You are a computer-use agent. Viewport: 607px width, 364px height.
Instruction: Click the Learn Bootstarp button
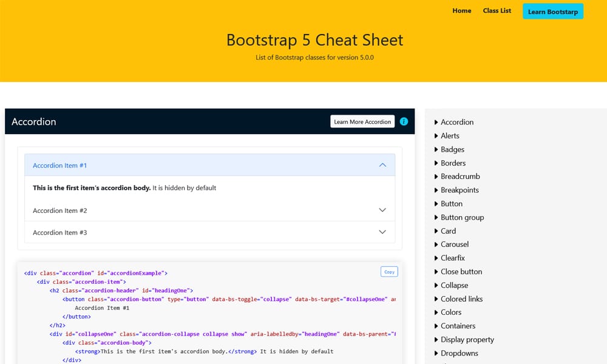[x=552, y=11]
